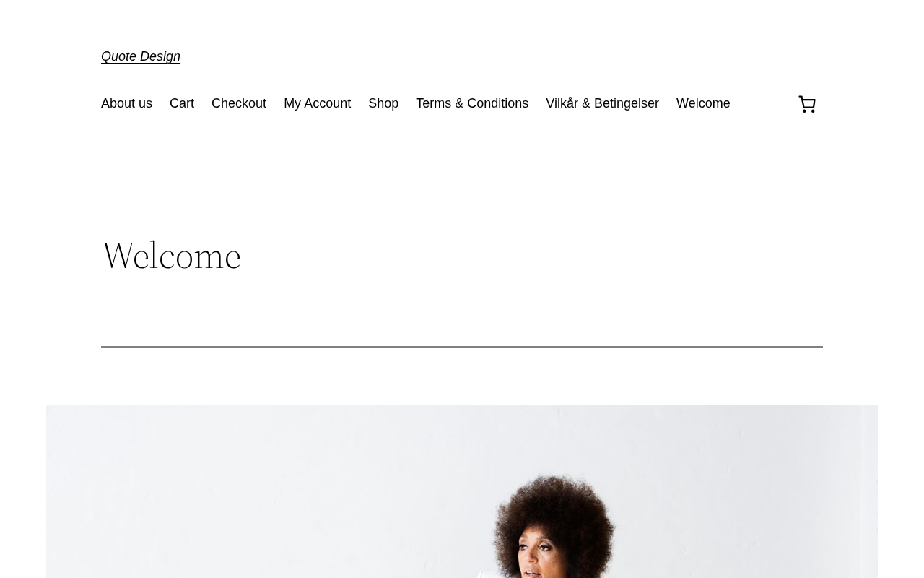Open the My Account menu link

pos(317,103)
